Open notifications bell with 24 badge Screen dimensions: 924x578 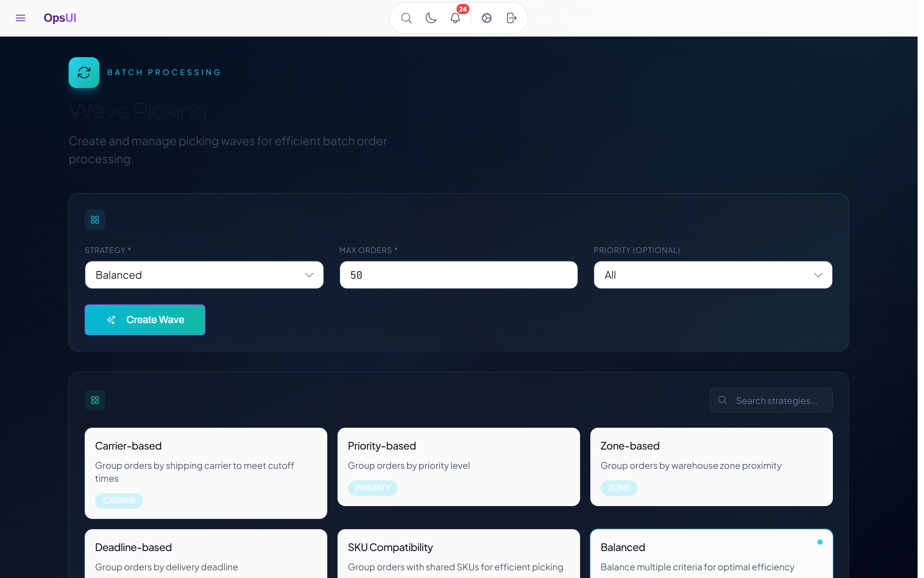click(455, 18)
